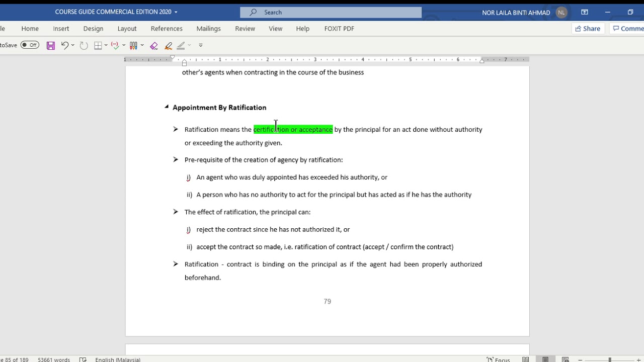Open the References tab
This screenshot has width=644, height=362.
167,29
